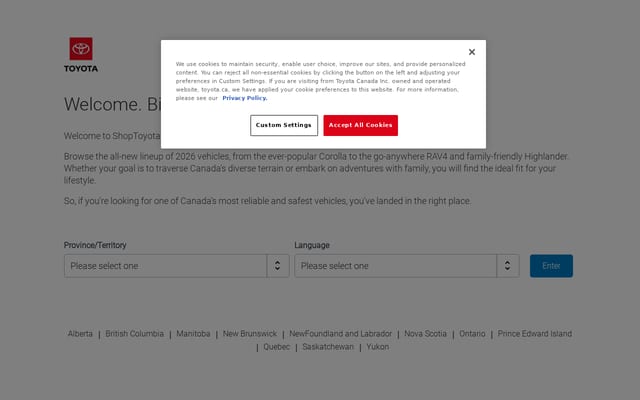Open the NewFoundland and Labrador link
Image resolution: width=640 pixels, height=400 pixels.
click(x=340, y=333)
